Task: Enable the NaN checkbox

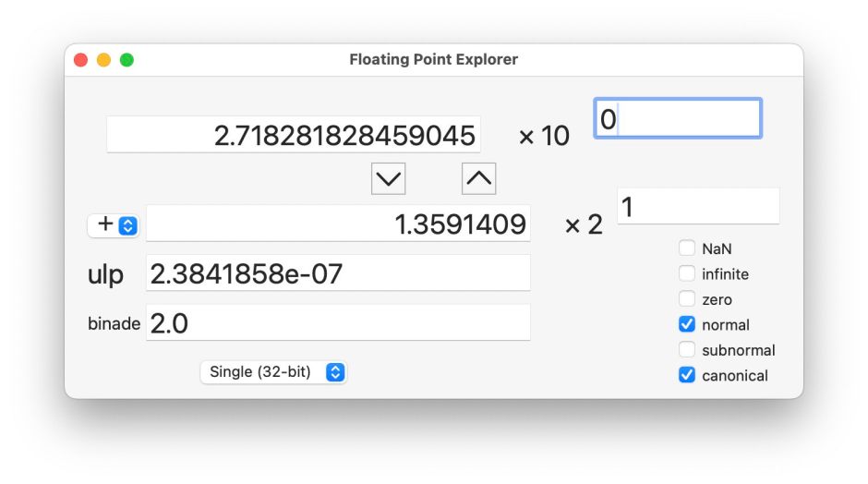Action: click(687, 248)
